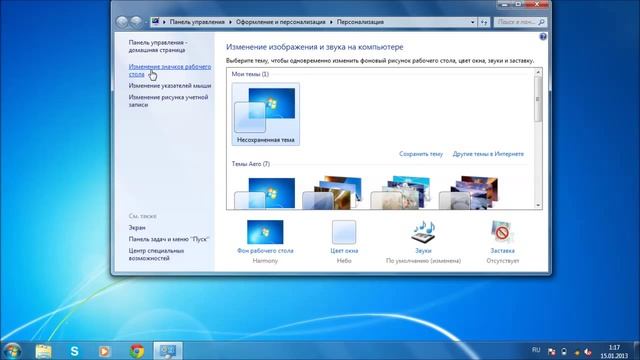This screenshot has height=360, width=640.
Task: Open Изменение значков рабочего стола link
Action: tap(170, 70)
